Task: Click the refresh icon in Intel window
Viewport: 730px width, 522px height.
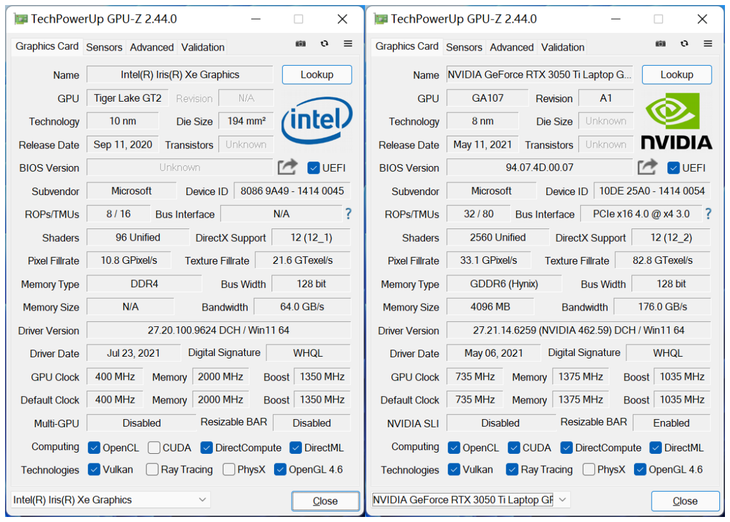Action: (324, 44)
